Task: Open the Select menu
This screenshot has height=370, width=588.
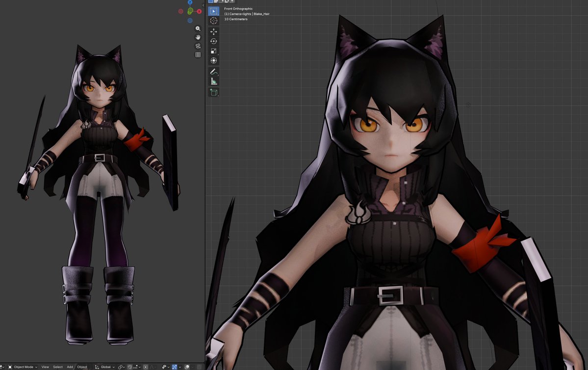Action: pos(58,367)
